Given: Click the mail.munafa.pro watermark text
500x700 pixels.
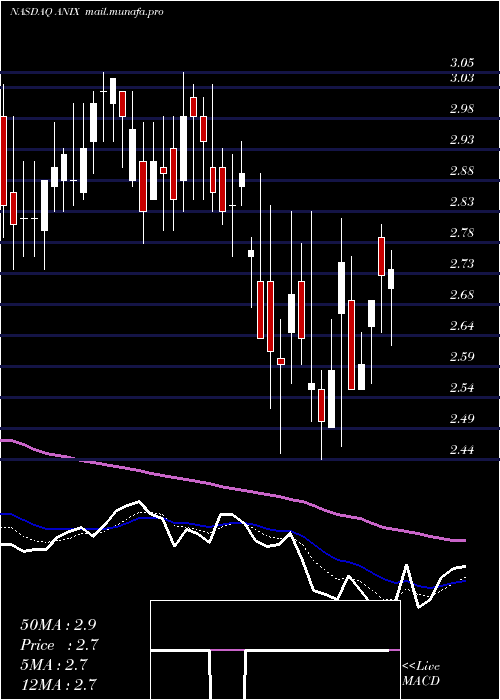Looking at the screenshot, I should (124, 12).
